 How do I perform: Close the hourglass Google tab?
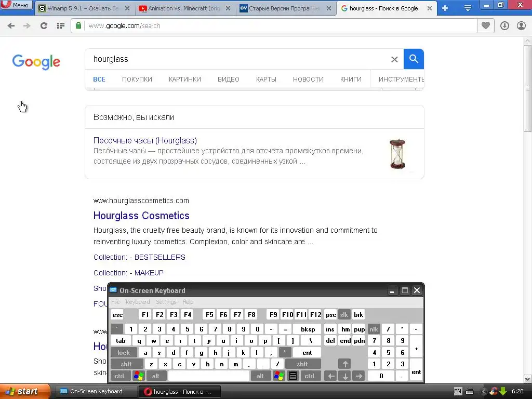[430, 8]
